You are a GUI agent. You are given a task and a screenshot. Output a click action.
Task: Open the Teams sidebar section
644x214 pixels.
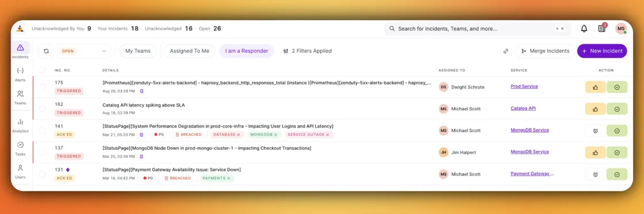(x=20, y=97)
